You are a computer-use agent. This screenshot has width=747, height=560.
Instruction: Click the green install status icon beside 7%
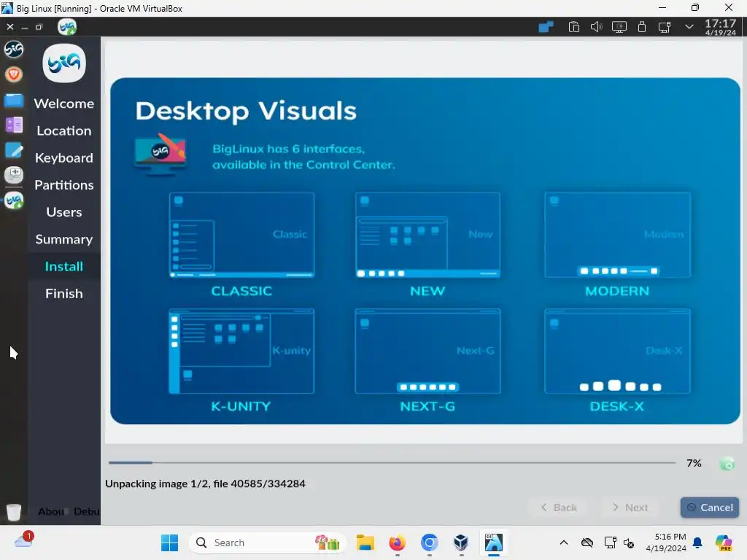point(727,463)
